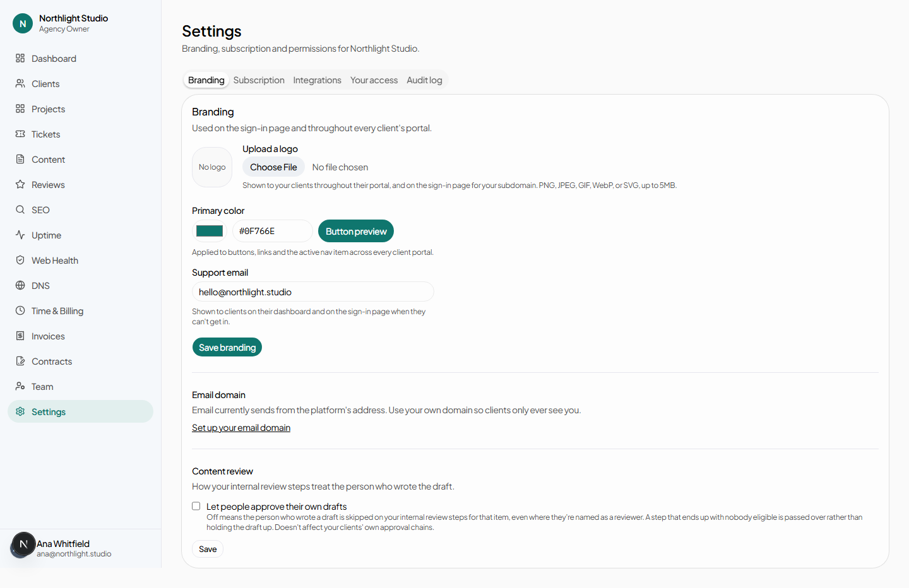The height and width of the screenshot is (588, 909).
Task: Enable Let people approve their own drafts
Action: click(x=196, y=506)
